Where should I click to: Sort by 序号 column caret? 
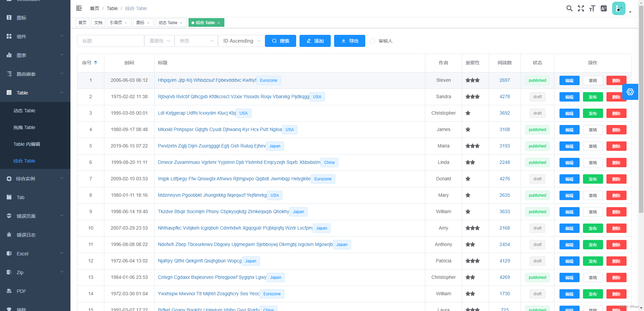(96, 63)
